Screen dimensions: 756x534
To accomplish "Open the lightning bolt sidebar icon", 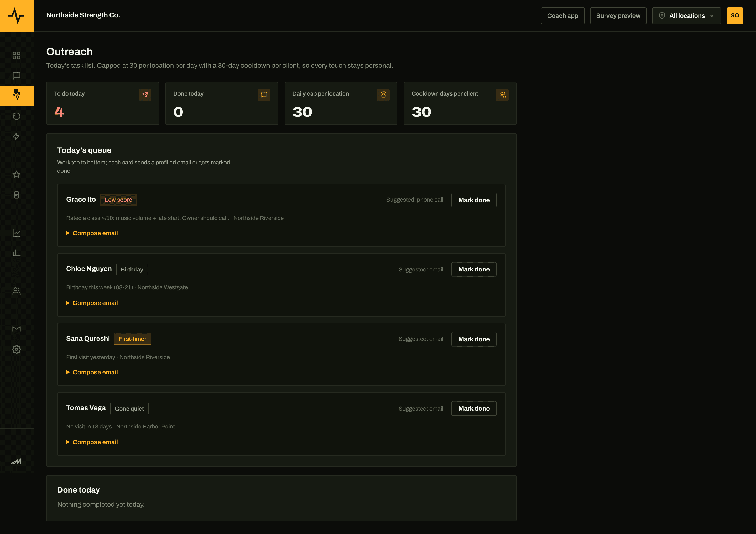I will click(x=17, y=136).
